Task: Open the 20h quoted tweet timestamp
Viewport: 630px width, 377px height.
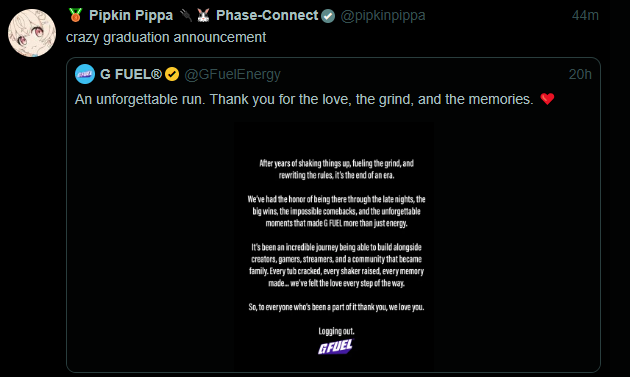Action: point(580,74)
